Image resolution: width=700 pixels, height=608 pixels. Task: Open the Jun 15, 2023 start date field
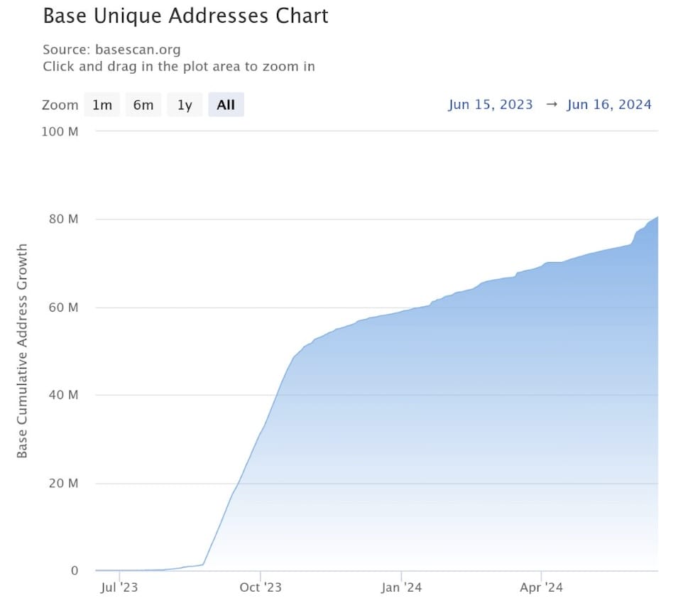pos(491,104)
